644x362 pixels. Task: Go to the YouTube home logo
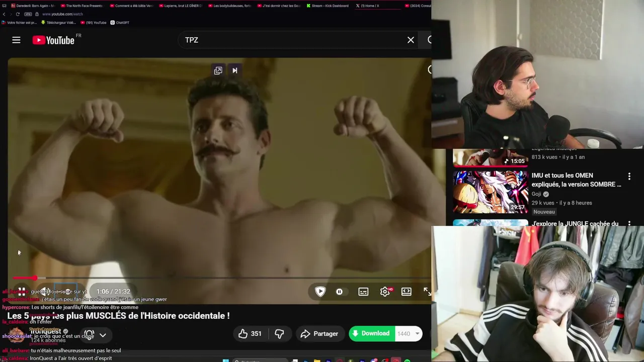point(54,40)
